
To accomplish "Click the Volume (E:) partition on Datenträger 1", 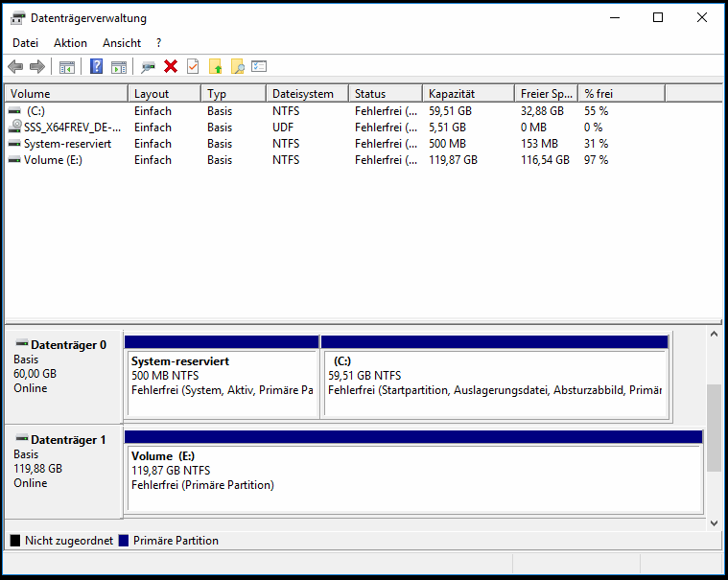I will coord(413,474).
